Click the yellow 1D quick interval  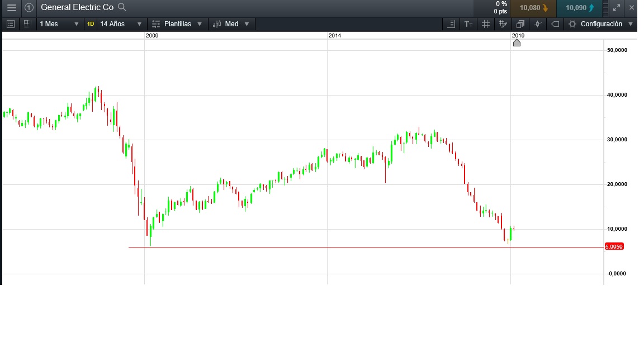[91, 24]
